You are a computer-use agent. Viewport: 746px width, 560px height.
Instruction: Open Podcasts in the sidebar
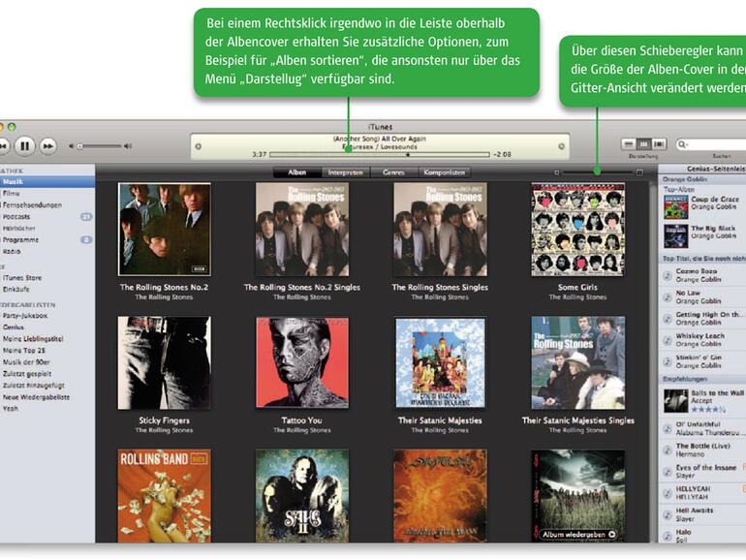47,216
